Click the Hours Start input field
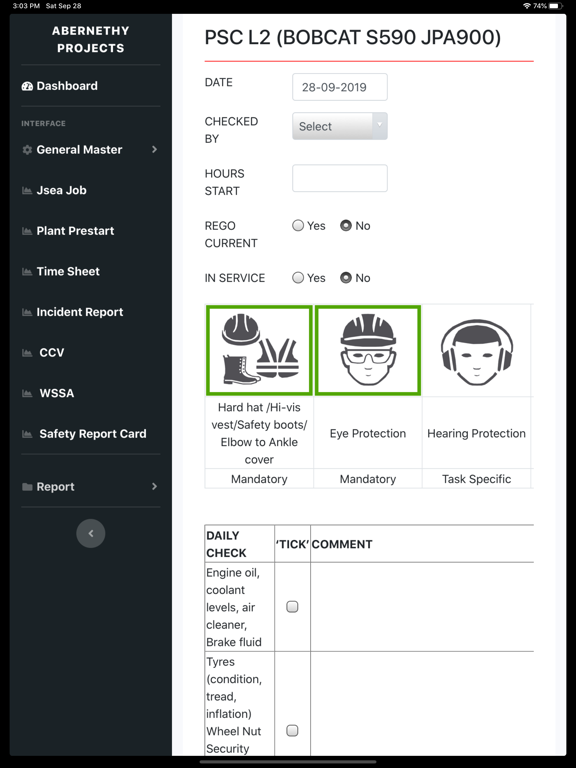Screen dimensions: 576x768 tap(340, 178)
